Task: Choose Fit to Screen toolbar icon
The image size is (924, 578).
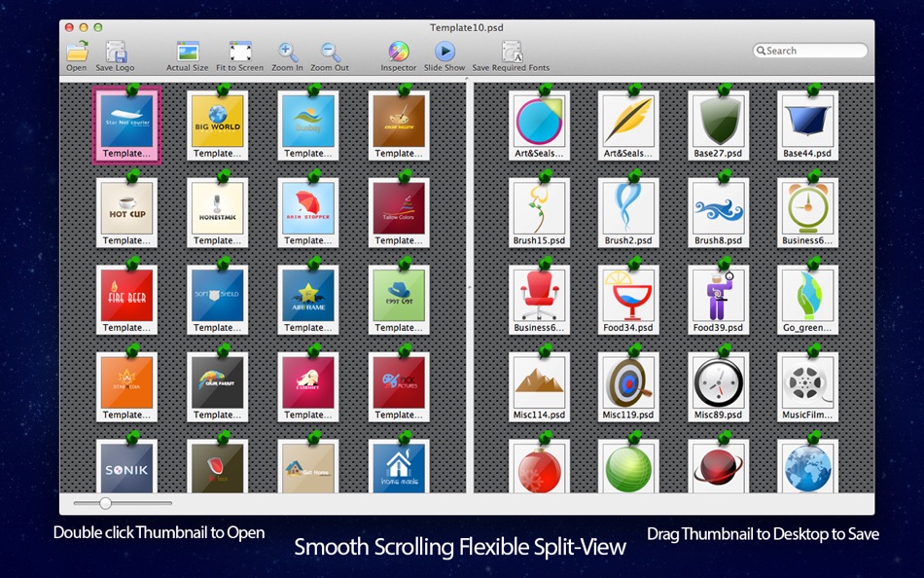Action: [x=240, y=52]
